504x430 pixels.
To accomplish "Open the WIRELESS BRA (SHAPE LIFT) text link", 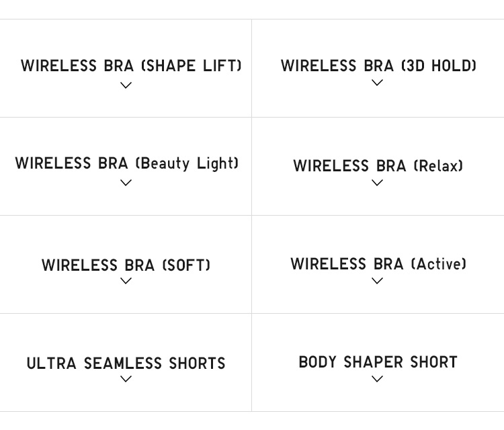I will (x=131, y=66).
